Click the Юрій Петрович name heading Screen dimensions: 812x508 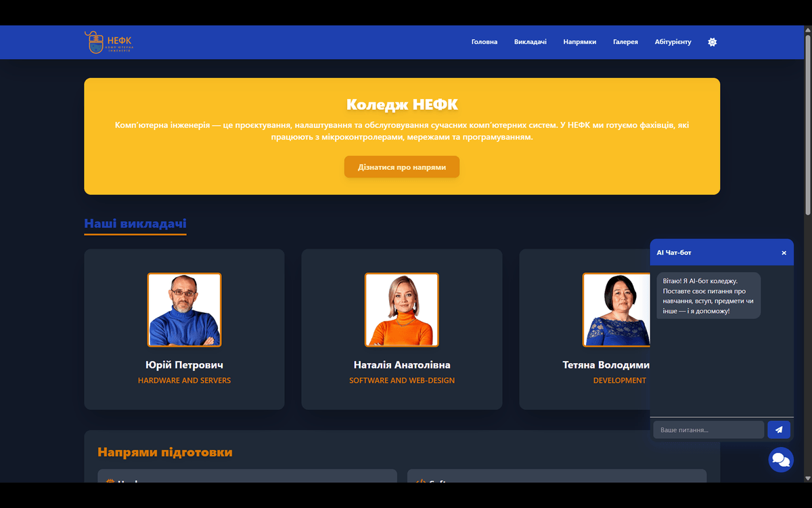(x=184, y=365)
